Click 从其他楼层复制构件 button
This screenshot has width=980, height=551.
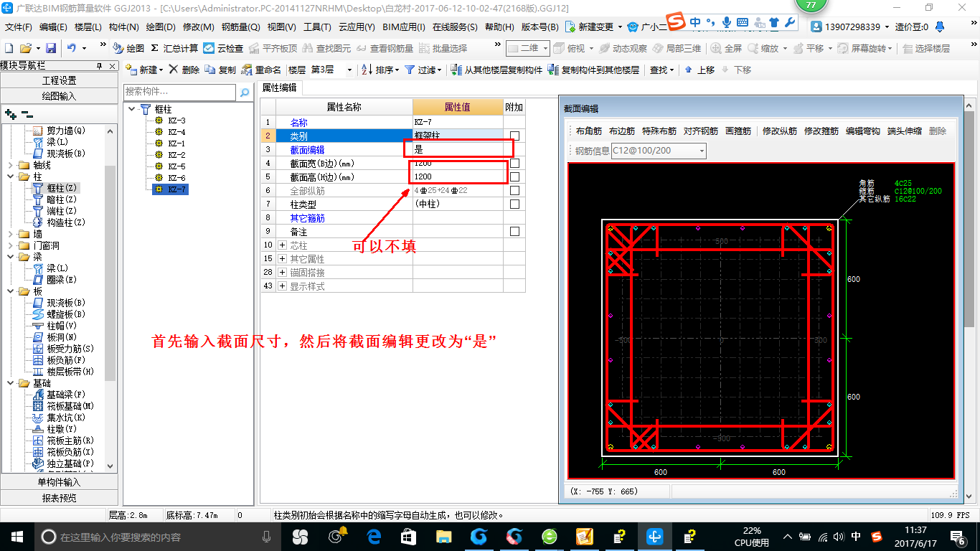point(496,70)
